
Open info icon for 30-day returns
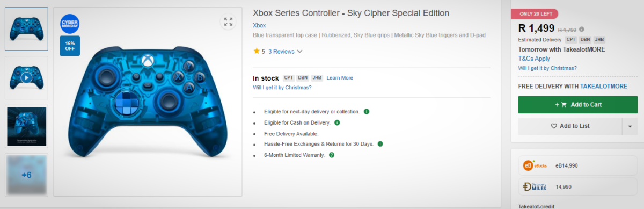380,144
